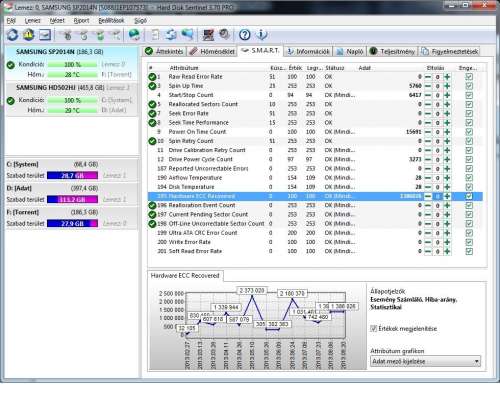The width and height of the screenshot is (500, 394).
Task: Open the Nézet menu
Action: coord(57,21)
